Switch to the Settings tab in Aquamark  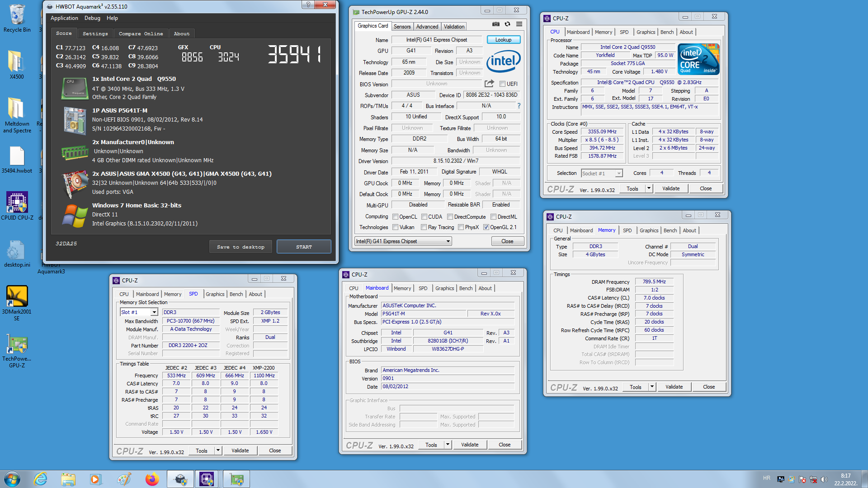click(95, 33)
